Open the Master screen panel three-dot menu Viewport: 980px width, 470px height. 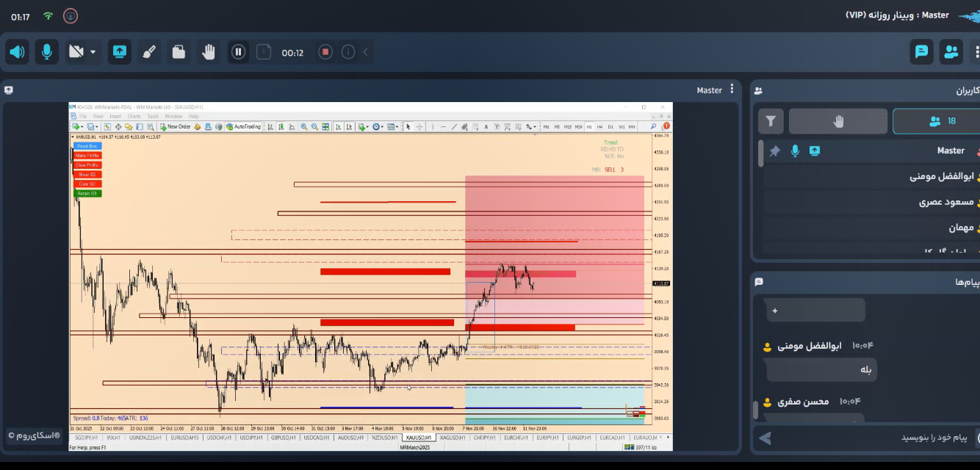click(x=732, y=90)
